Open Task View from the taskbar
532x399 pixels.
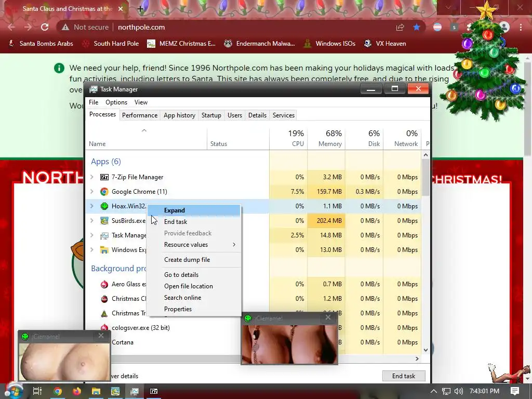[x=37, y=391]
